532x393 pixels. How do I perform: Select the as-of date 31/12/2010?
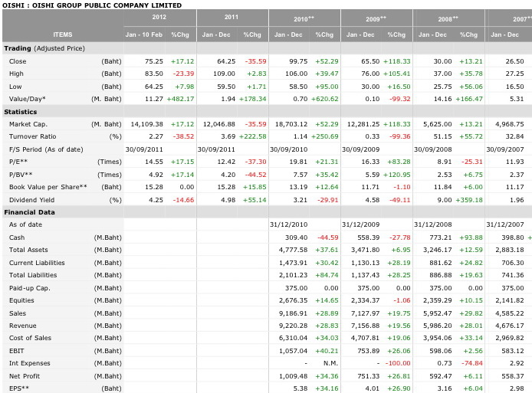coord(289,224)
